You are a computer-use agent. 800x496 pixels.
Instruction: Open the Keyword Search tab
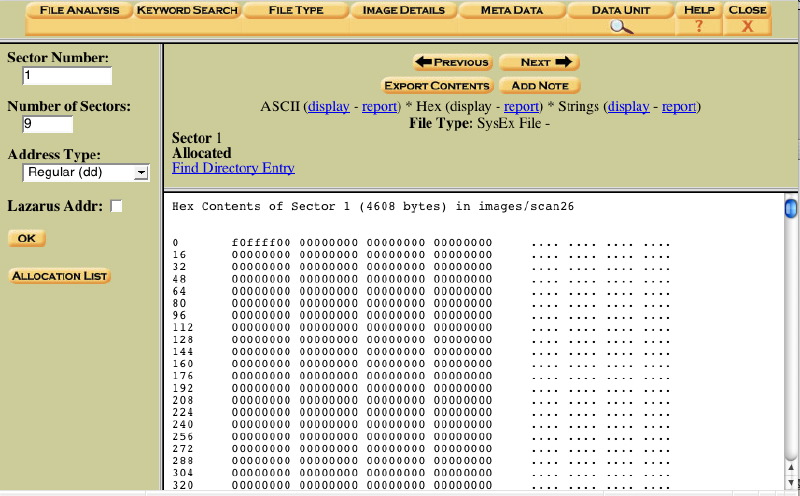[x=187, y=10]
